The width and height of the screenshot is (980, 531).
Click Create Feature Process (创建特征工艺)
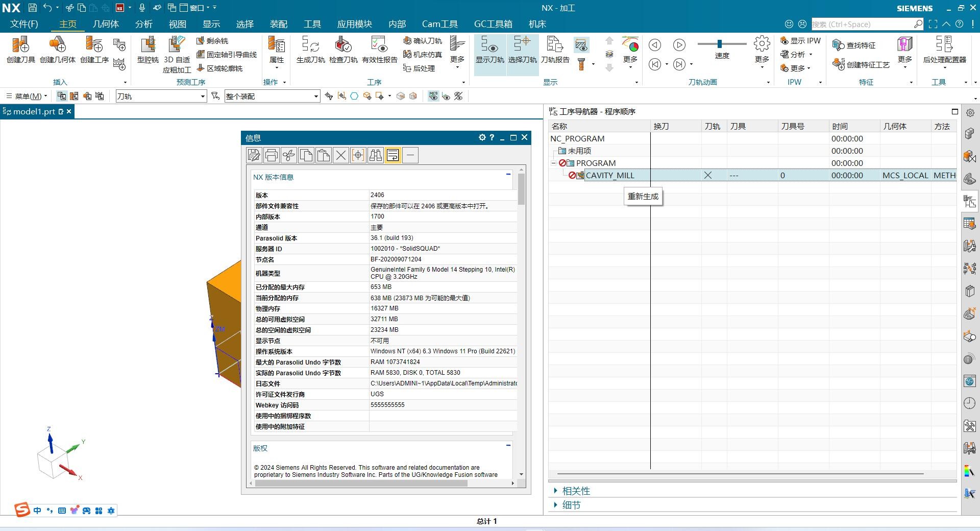coord(861,65)
